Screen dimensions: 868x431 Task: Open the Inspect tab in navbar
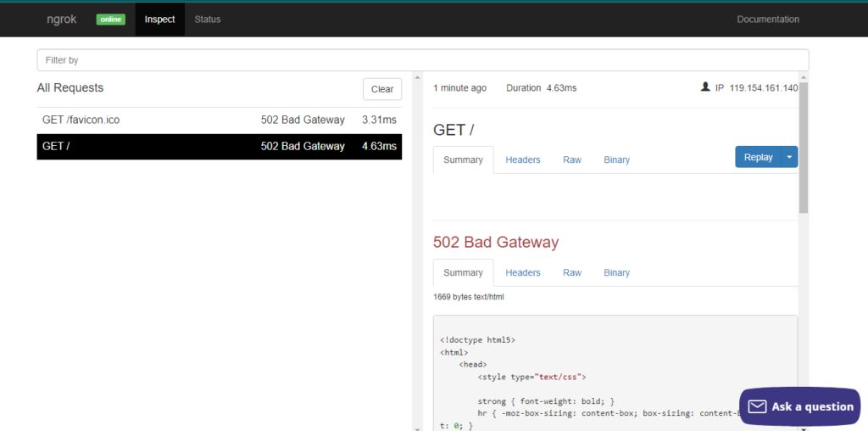[x=160, y=20]
